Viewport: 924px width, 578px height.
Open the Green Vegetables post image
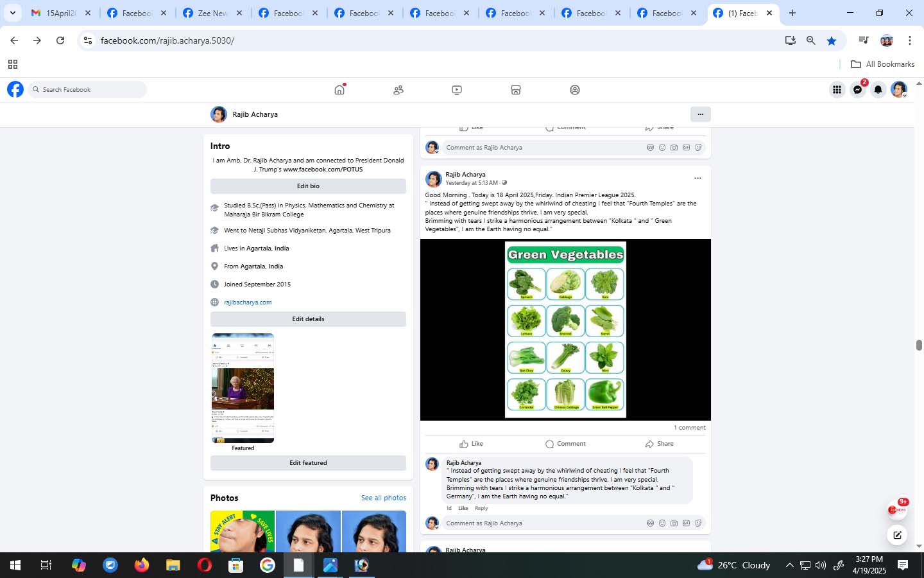[x=565, y=329]
